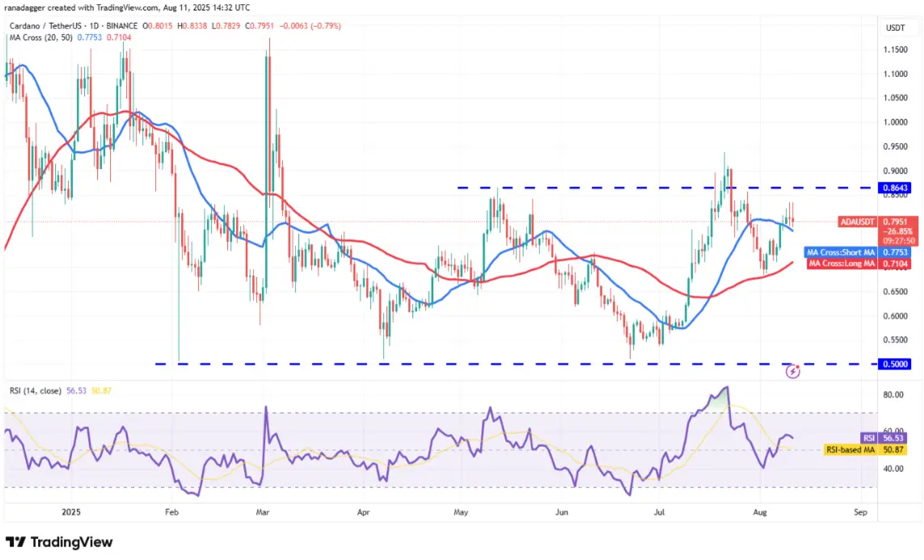The image size is (924, 560).
Task: Click the Jun label on time axis
Action: point(562,512)
